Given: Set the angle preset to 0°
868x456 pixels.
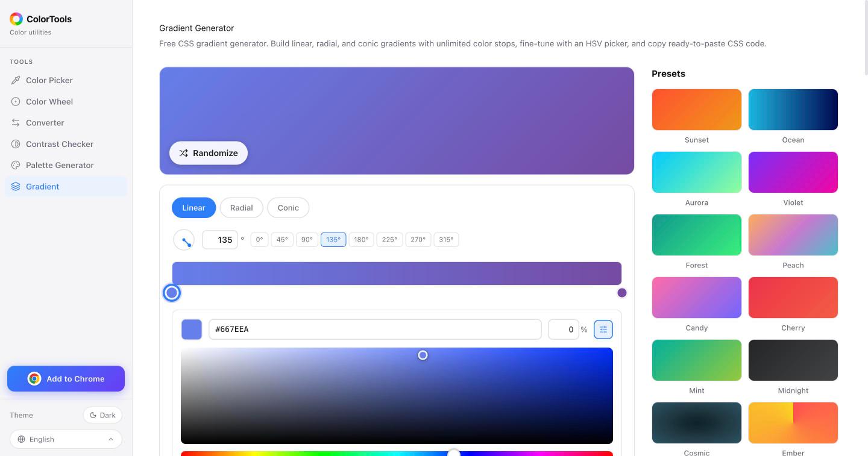Looking at the screenshot, I should pyautogui.click(x=259, y=240).
